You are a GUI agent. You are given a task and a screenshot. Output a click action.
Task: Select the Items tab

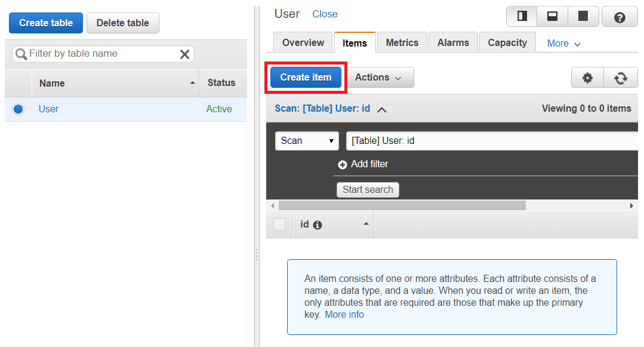point(355,43)
